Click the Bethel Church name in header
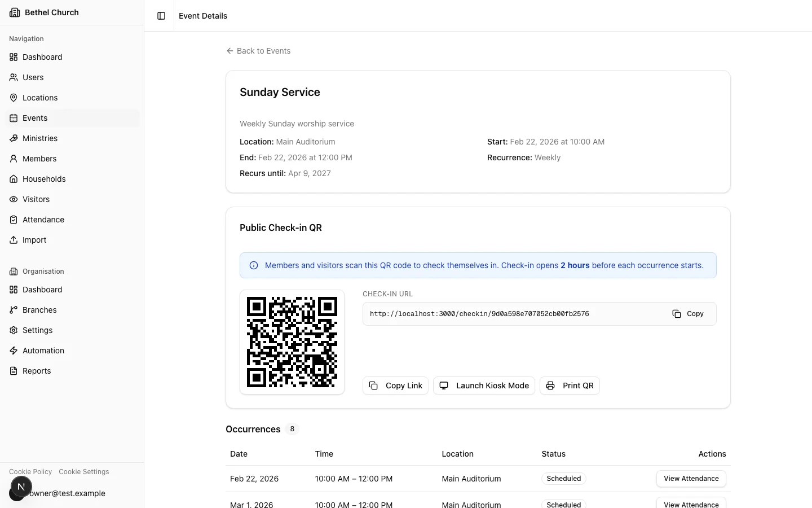812x508 pixels. (x=52, y=12)
